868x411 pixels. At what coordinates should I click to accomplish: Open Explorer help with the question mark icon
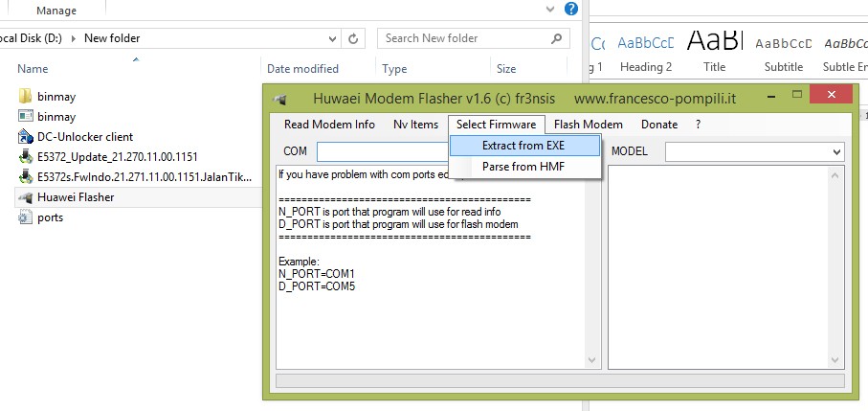[x=570, y=9]
